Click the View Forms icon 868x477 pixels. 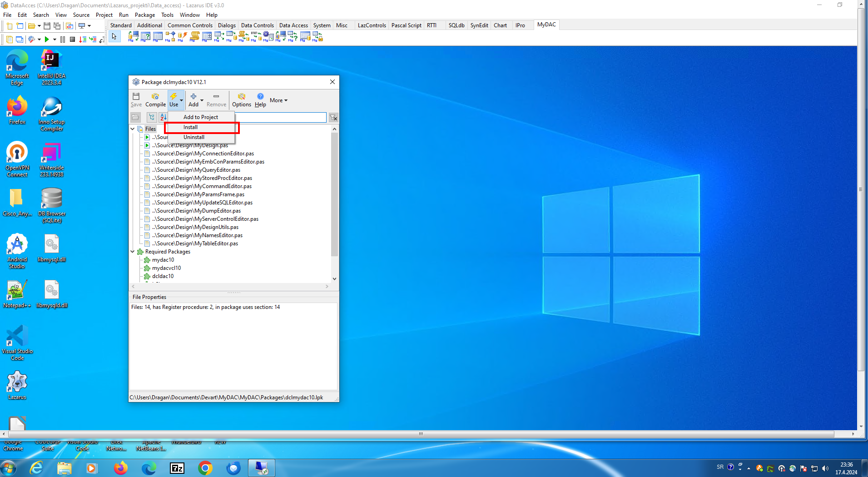tap(20, 40)
